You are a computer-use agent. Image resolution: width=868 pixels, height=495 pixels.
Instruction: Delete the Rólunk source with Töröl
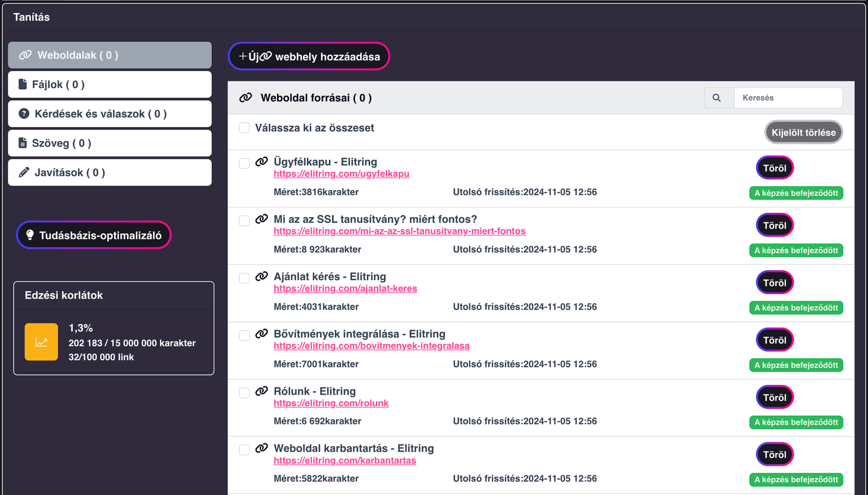[775, 397]
